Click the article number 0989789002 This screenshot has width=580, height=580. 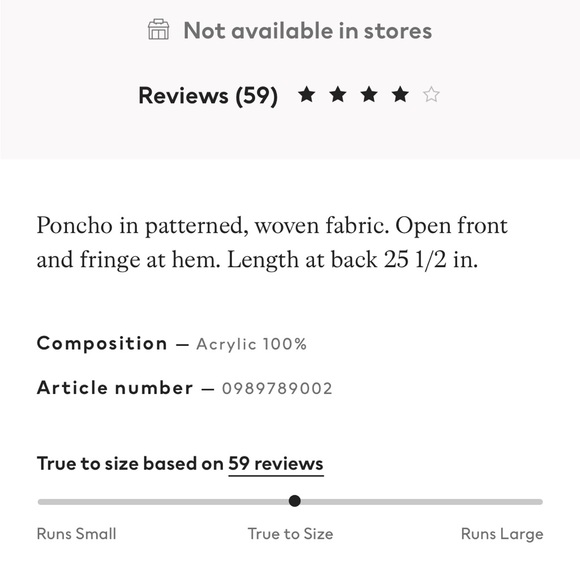pyautogui.click(x=277, y=389)
